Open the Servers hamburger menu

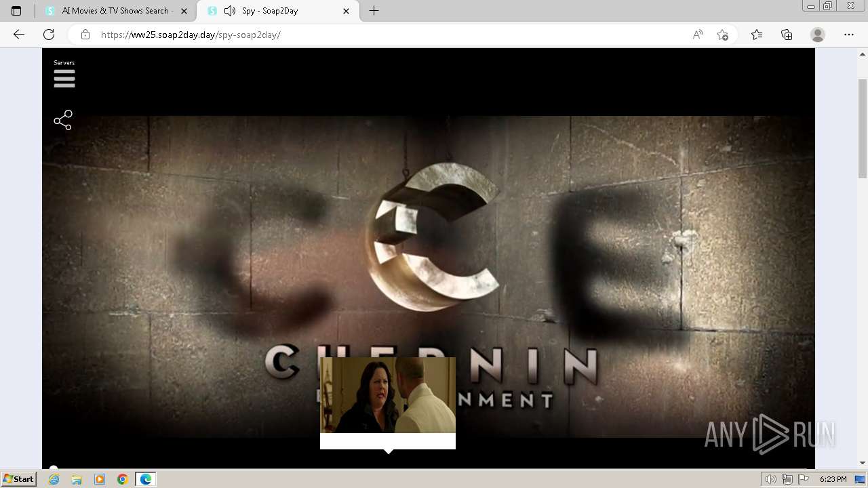(x=64, y=79)
